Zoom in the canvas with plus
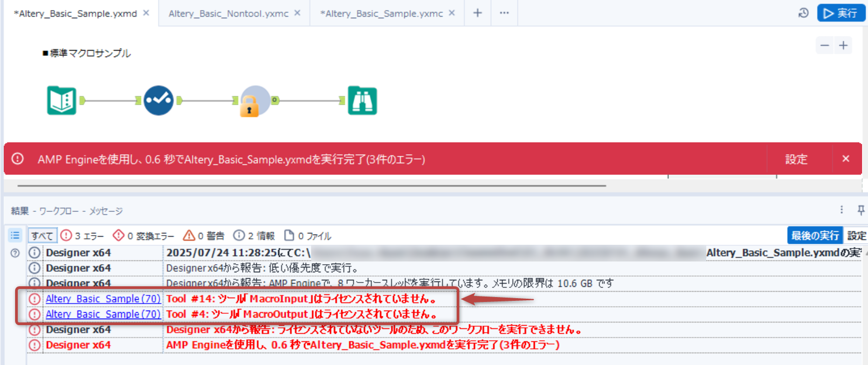The width and height of the screenshot is (868, 365). click(844, 45)
